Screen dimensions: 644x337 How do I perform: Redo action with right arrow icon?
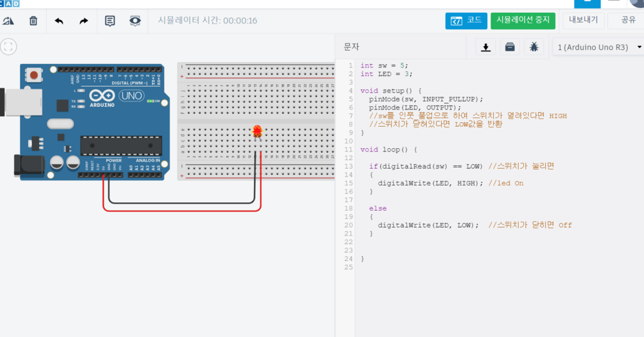tap(84, 21)
